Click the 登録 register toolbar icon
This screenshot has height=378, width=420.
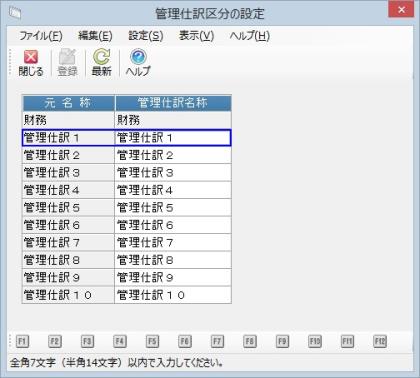(68, 63)
